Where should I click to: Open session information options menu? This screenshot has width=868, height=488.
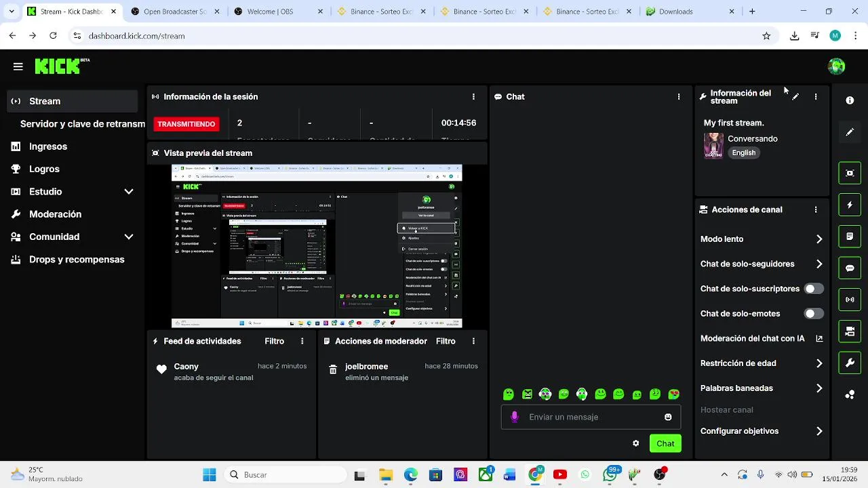473,97
